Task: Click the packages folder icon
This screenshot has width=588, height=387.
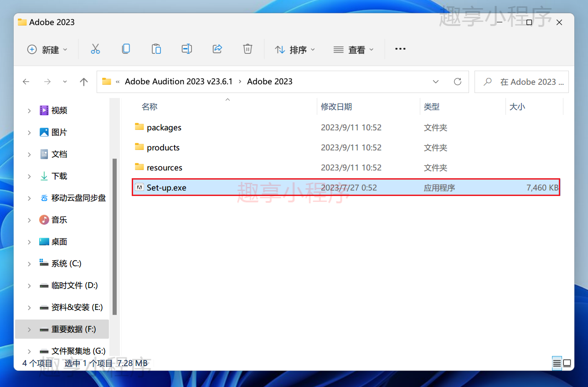Action: click(139, 127)
